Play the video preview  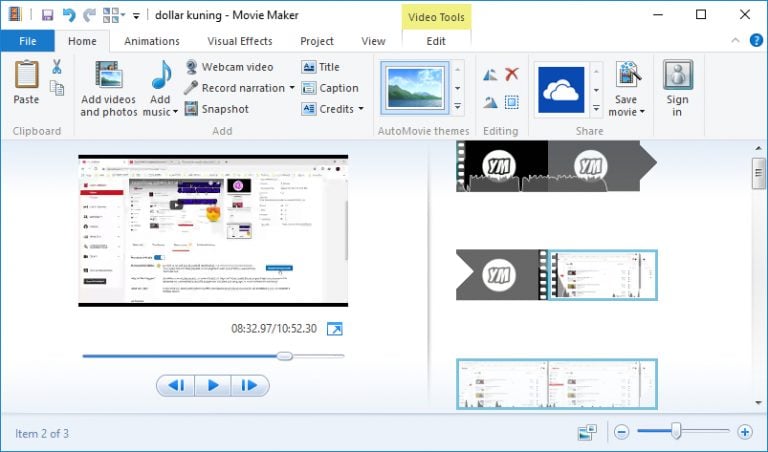(212, 385)
